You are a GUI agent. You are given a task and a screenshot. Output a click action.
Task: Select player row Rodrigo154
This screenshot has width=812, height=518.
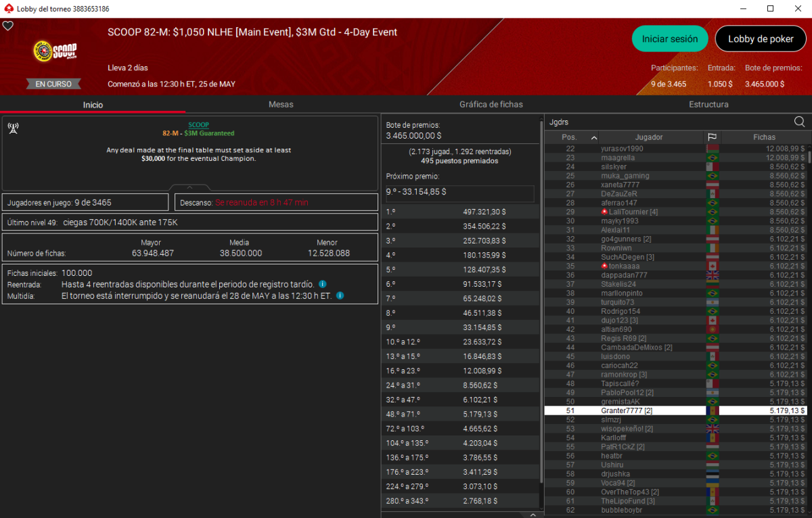676,311
